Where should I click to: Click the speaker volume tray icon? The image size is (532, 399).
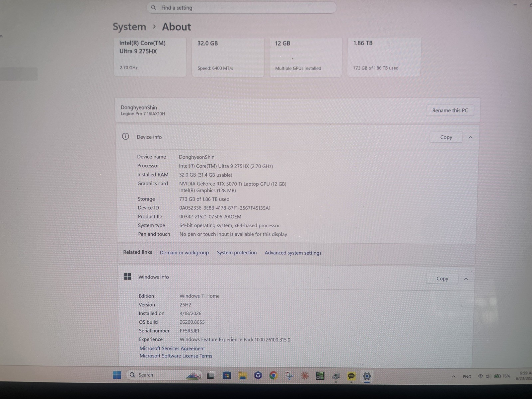[x=488, y=376]
